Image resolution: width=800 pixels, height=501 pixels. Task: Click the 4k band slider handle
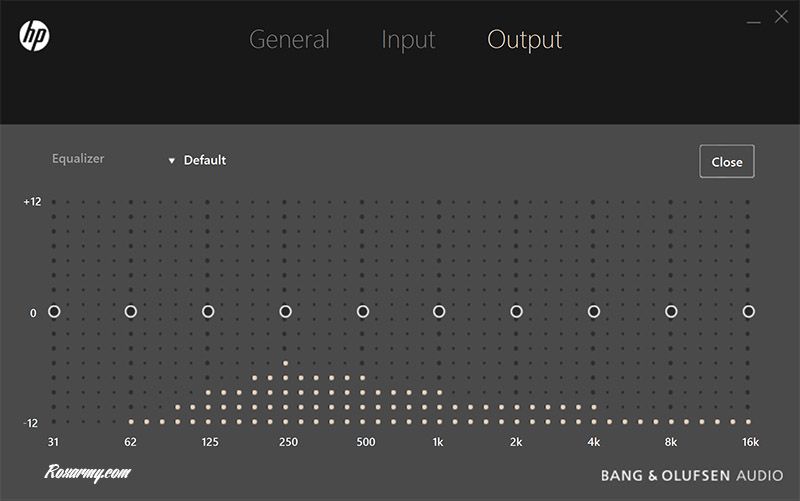pos(593,312)
